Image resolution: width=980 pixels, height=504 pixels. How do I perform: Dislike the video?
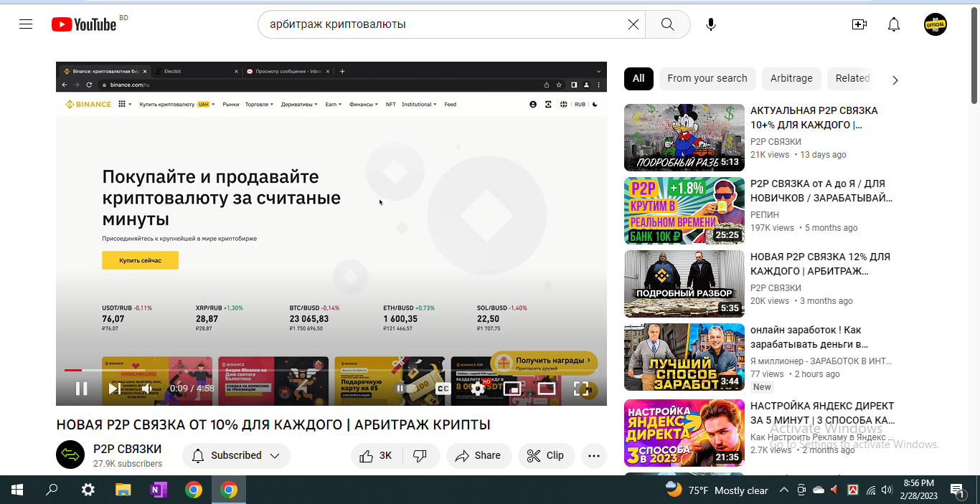coord(421,456)
